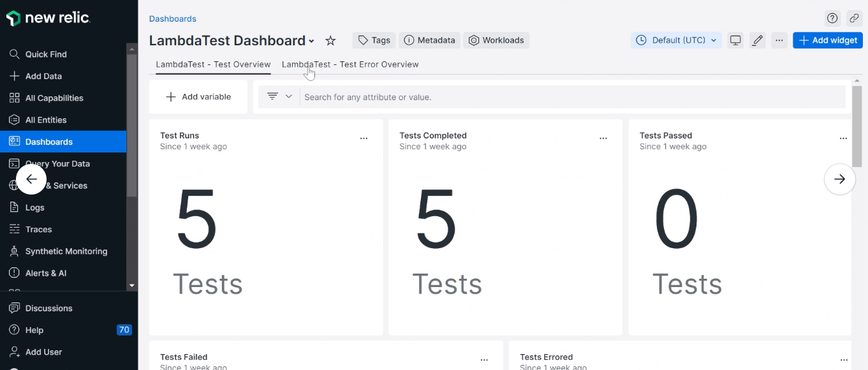Viewport: 868px width, 370px height.
Task: Open Test Runs widget options menu
Action: tap(364, 138)
